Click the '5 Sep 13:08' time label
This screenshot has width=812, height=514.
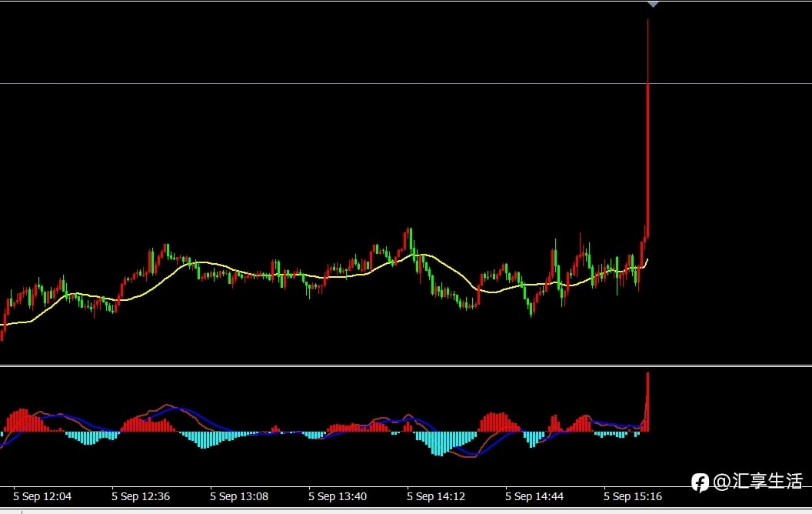(x=239, y=496)
